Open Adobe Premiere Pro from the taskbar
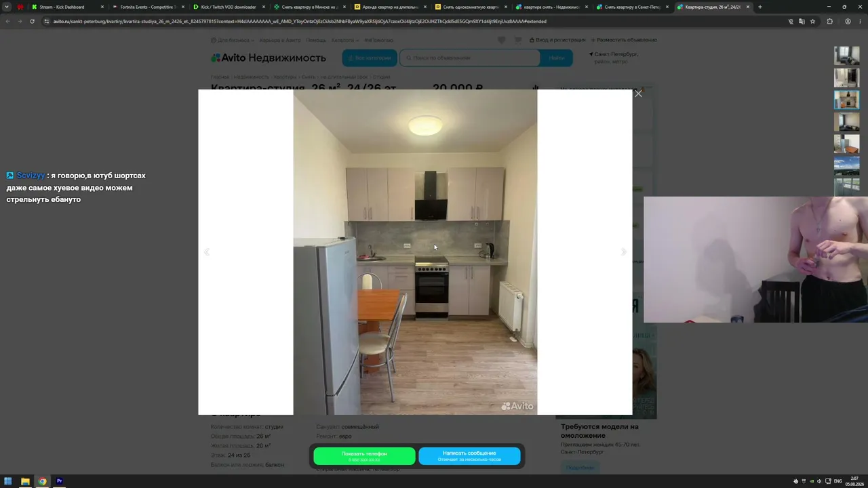The image size is (868, 488). coord(59,481)
